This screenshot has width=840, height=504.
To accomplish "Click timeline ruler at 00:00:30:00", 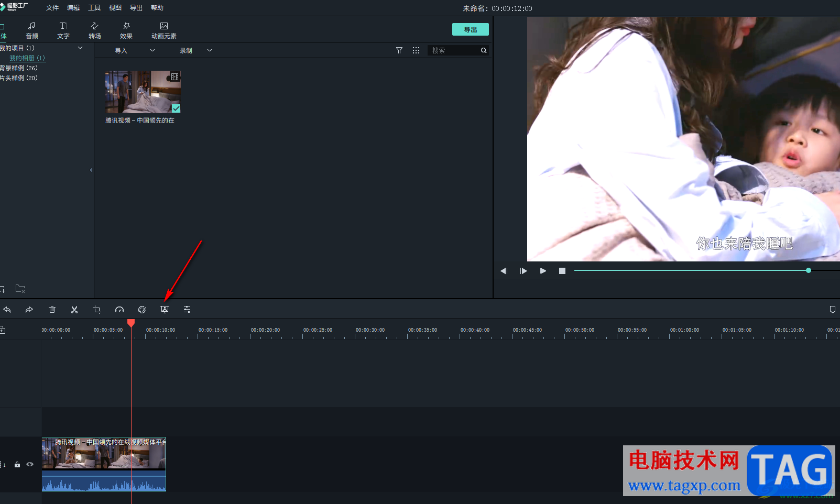I will pos(370,330).
